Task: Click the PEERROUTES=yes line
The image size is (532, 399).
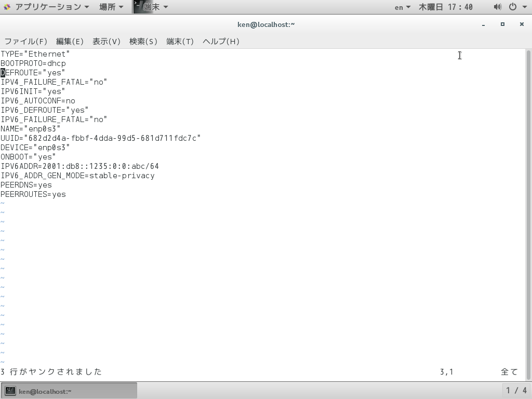Action: [33, 194]
